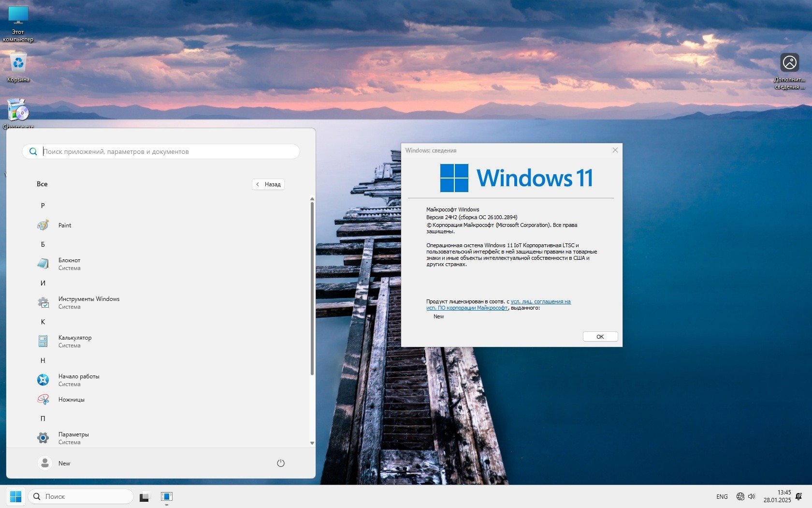
Task: Open Параметры settings app
Action: [x=73, y=438]
